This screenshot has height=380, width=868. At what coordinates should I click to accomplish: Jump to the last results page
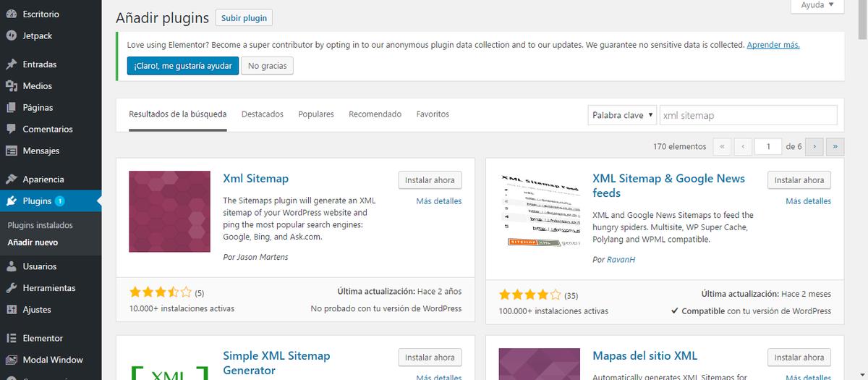click(x=835, y=146)
